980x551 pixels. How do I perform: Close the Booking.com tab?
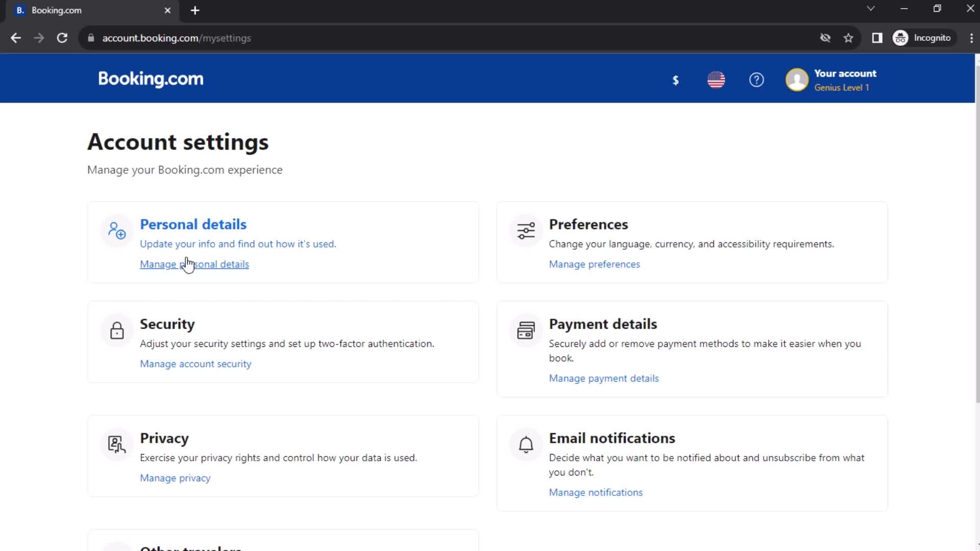167,10
